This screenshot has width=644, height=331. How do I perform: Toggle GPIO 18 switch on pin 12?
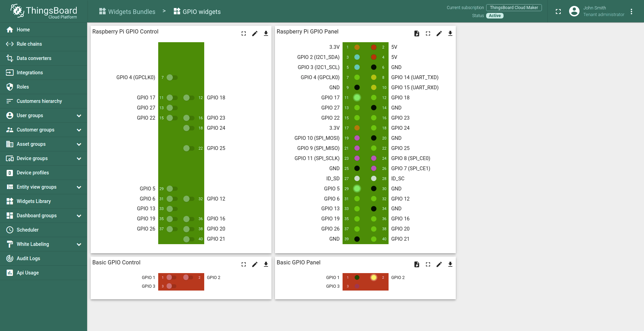[x=189, y=98]
